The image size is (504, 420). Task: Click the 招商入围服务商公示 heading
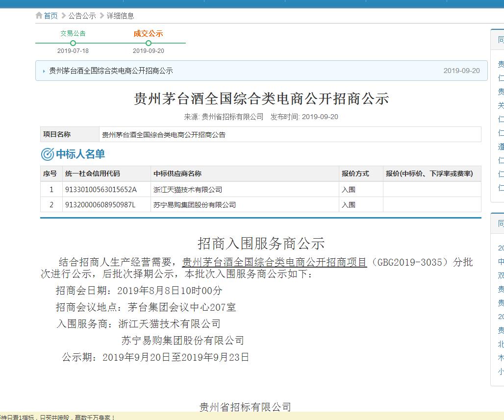coord(261,244)
